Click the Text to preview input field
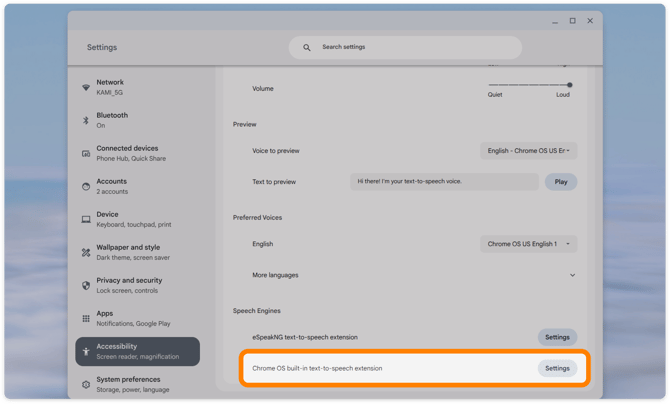 click(x=444, y=181)
